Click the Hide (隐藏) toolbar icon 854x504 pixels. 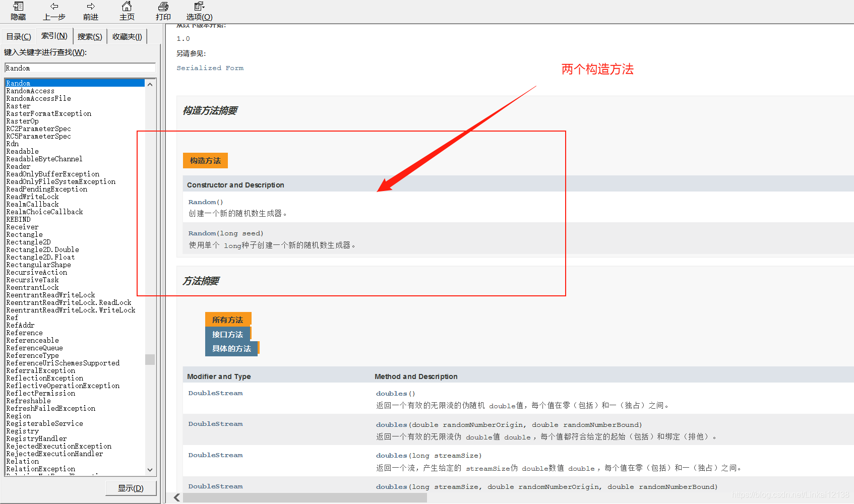tap(18, 7)
